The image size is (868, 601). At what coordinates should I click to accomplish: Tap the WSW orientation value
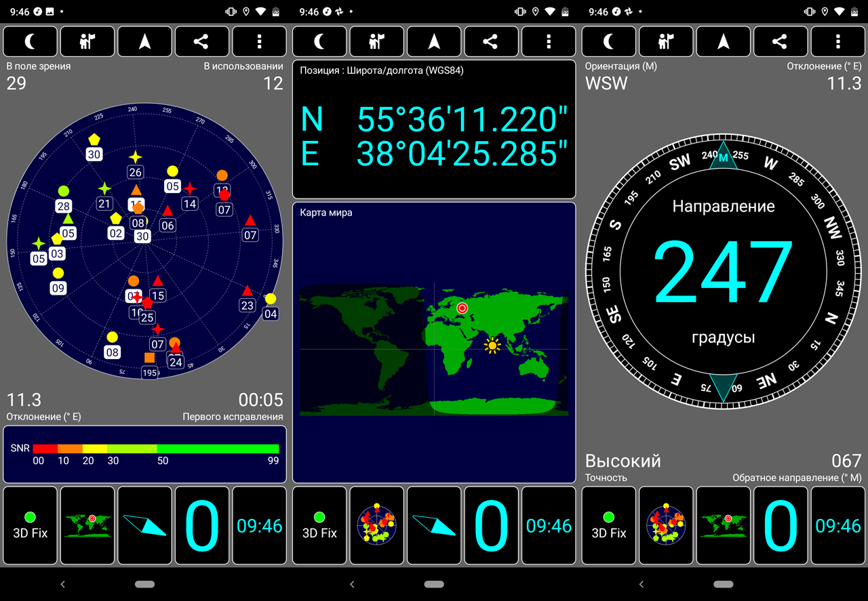click(606, 83)
